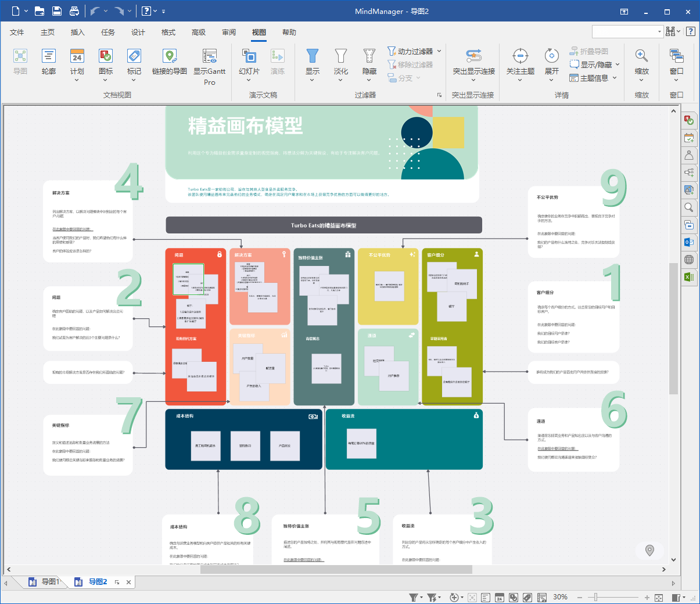Click the help question mark button
This screenshot has height=604, width=700.
[690, 31]
